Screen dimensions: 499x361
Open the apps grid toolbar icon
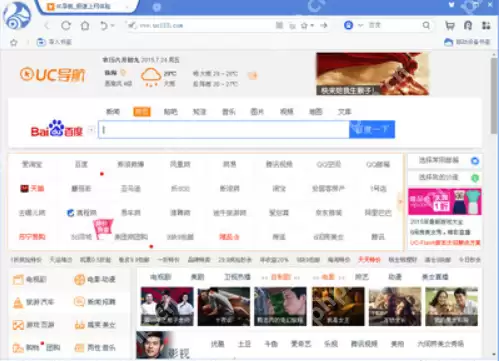pyautogui.click(x=486, y=25)
